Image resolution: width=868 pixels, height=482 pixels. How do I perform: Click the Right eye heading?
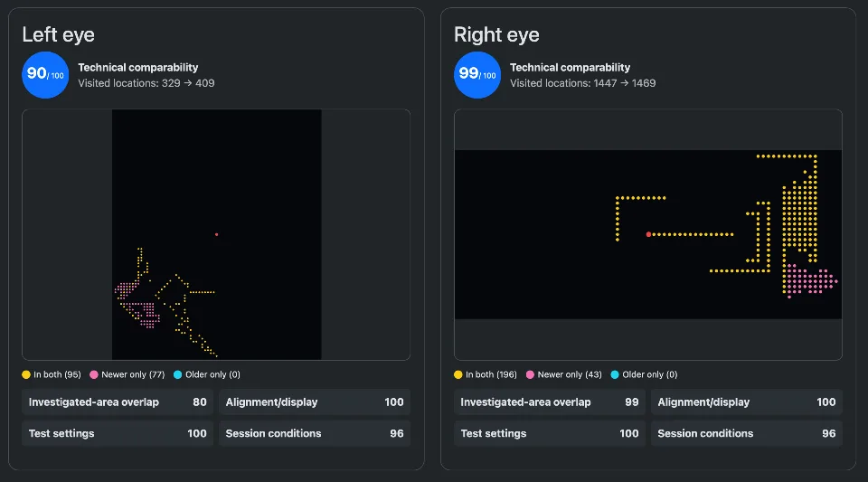coord(496,34)
